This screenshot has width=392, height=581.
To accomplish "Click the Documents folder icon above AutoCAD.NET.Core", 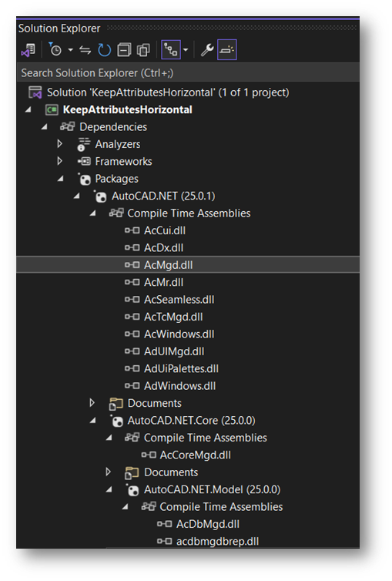I will [x=116, y=404].
